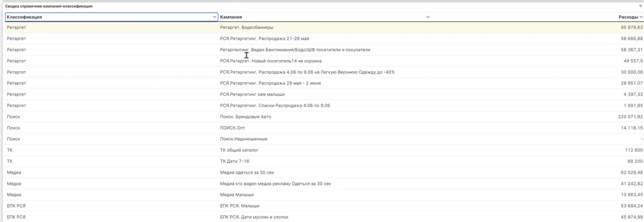Open the Кампания column dropdown arrow
The image size is (644, 222).
[428, 17]
